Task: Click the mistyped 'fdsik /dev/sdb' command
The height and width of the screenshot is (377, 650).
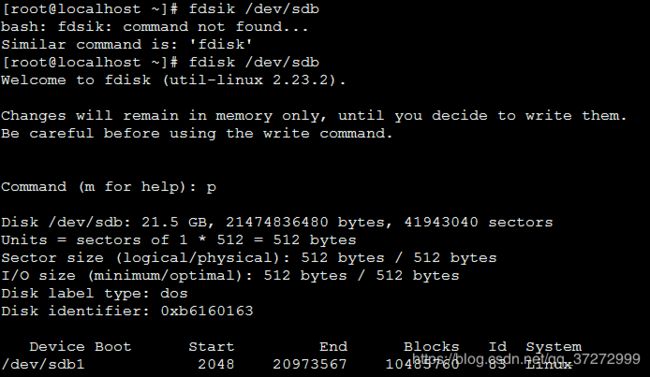Action: (x=254, y=9)
